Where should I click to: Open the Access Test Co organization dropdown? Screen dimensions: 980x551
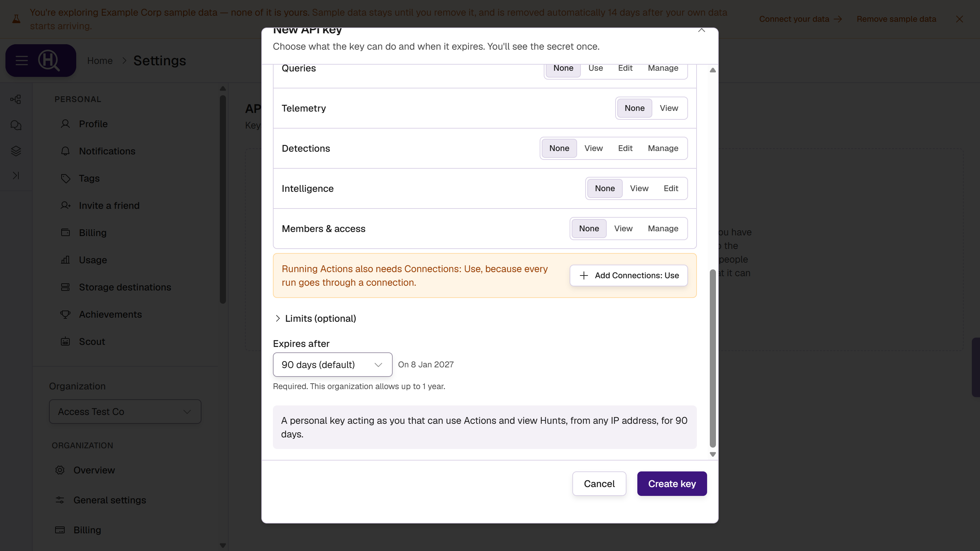pyautogui.click(x=125, y=412)
